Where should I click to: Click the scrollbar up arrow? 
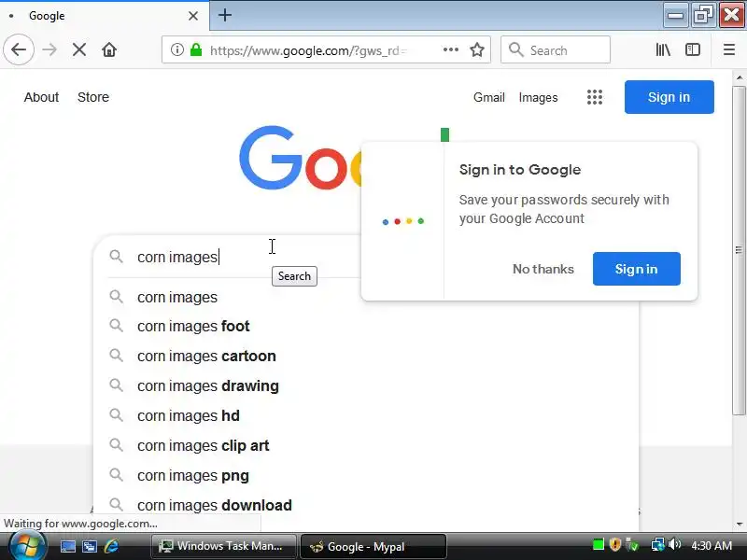[x=739, y=77]
